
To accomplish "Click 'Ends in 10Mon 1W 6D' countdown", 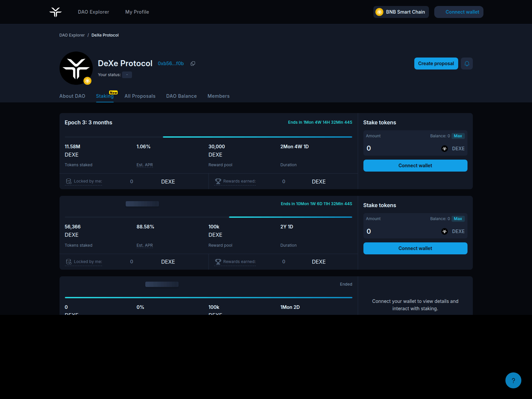I will (x=316, y=204).
